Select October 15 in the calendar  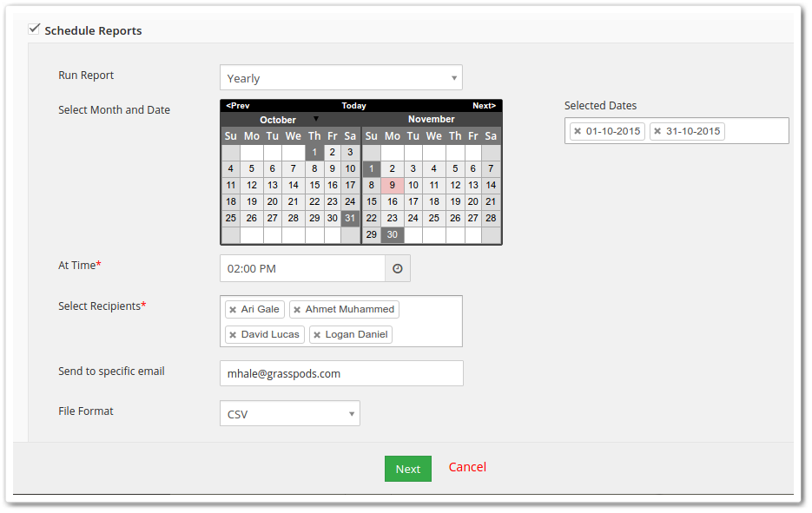click(x=314, y=185)
